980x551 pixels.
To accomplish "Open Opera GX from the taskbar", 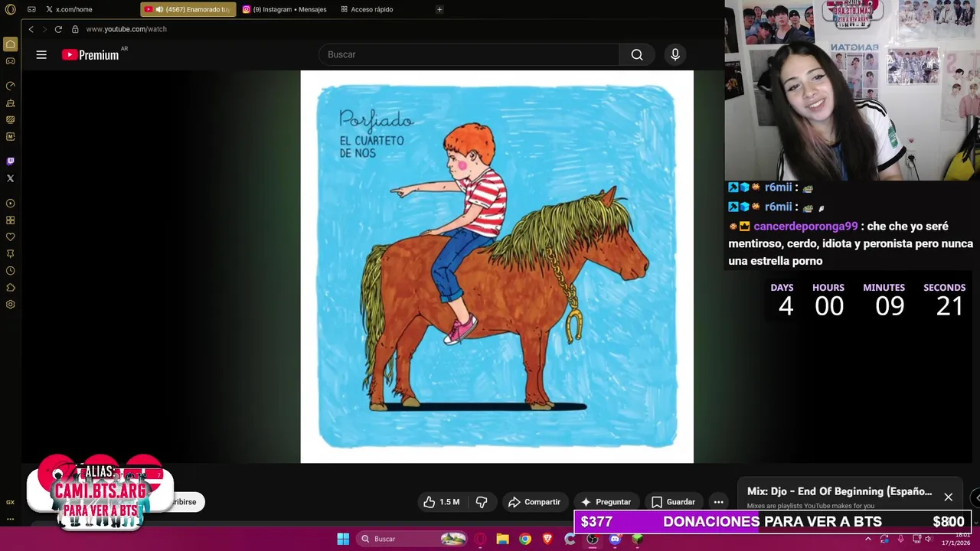I will [x=480, y=539].
